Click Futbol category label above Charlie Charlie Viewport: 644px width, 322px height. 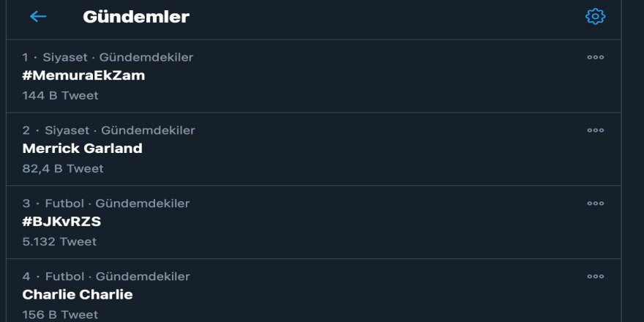[x=64, y=277]
